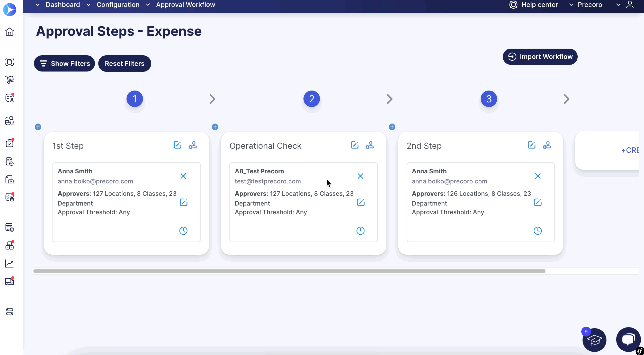Select the shopping cart icon in the sidebar

(10, 80)
